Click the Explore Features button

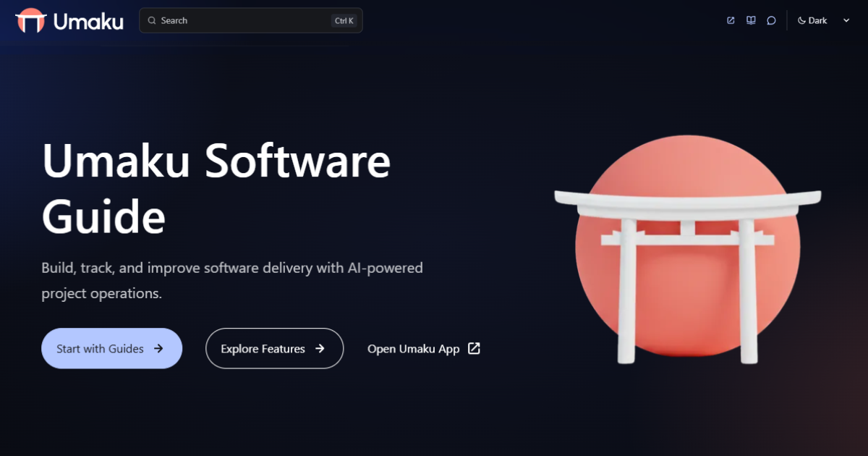(274, 349)
